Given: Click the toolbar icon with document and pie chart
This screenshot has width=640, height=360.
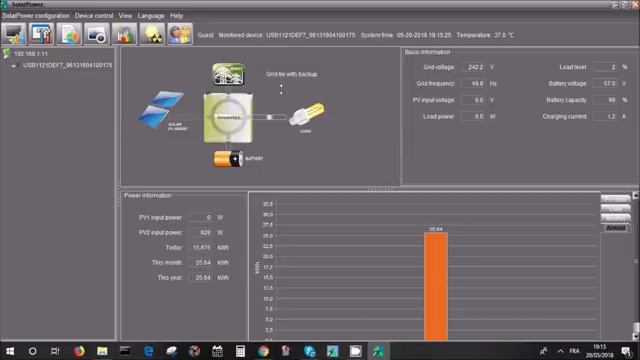Looking at the screenshot, I should click(69, 34).
